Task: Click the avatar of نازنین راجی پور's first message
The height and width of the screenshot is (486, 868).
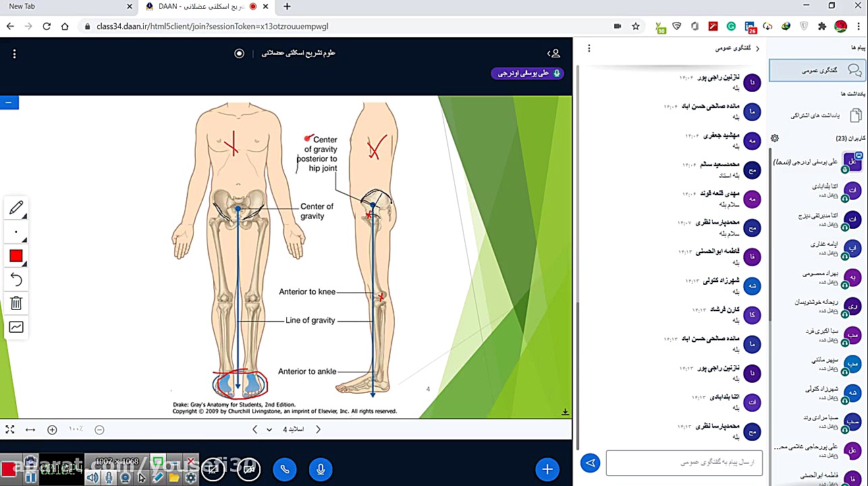Action: click(752, 82)
